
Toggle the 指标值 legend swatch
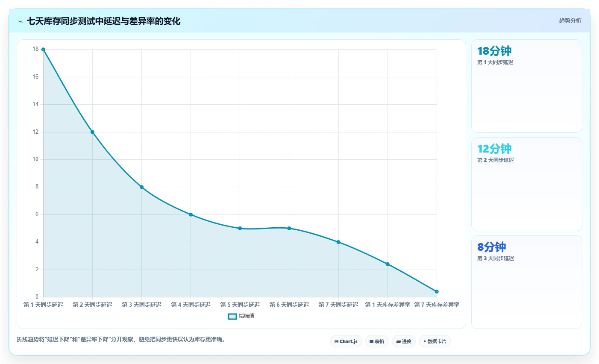(232, 317)
